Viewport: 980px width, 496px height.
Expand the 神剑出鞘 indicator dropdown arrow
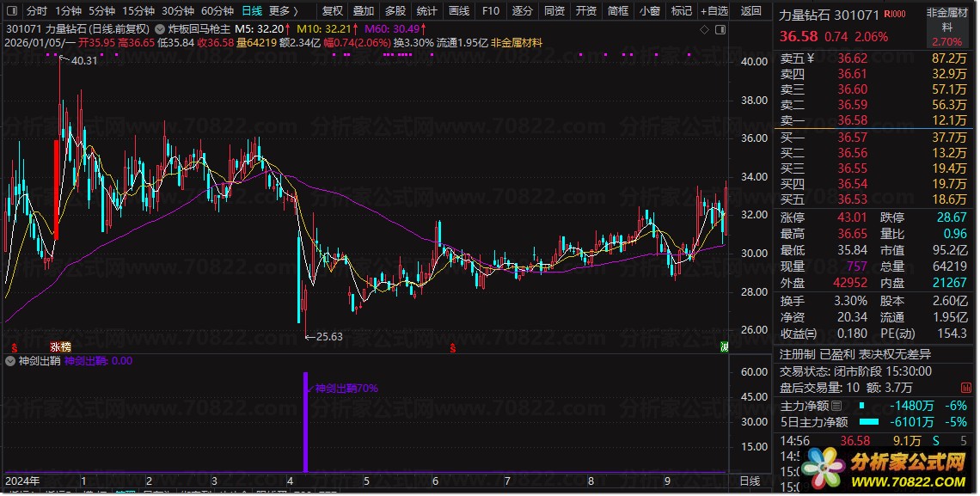pyautogui.click(x=10, y=361)
